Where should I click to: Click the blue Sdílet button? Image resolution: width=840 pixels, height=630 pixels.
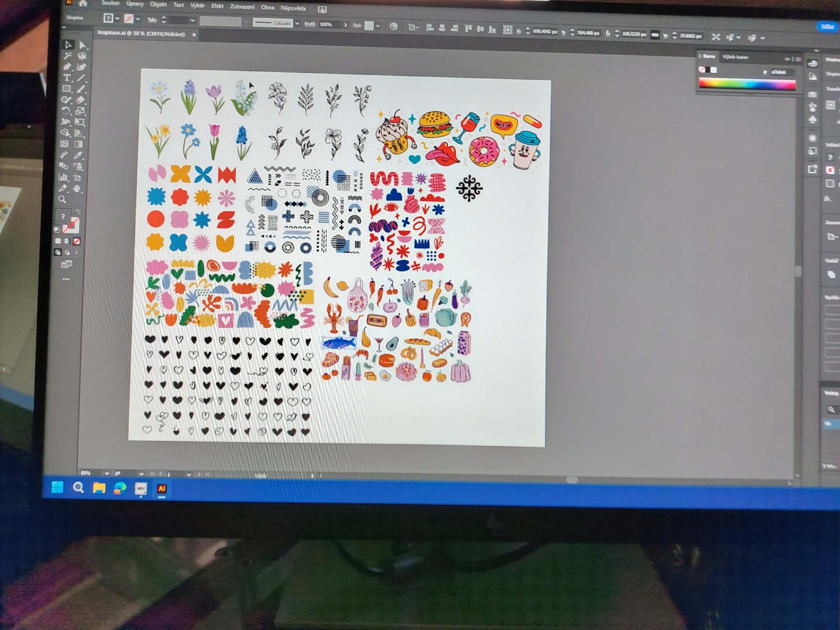pyautogui.click(x=826, y=27)
